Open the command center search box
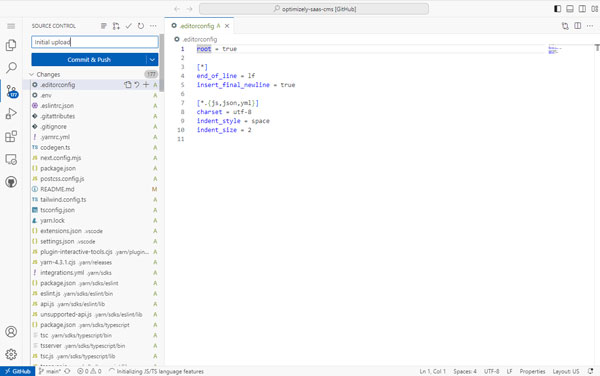600x376 pixels. 314,9
